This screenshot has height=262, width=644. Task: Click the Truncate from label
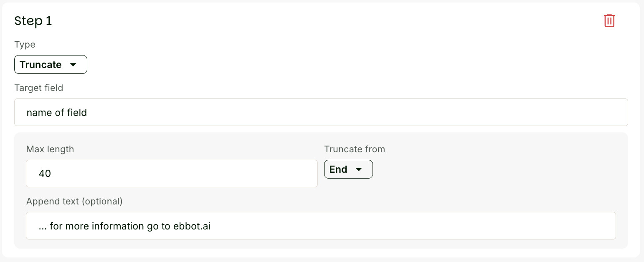pos(355,149)
